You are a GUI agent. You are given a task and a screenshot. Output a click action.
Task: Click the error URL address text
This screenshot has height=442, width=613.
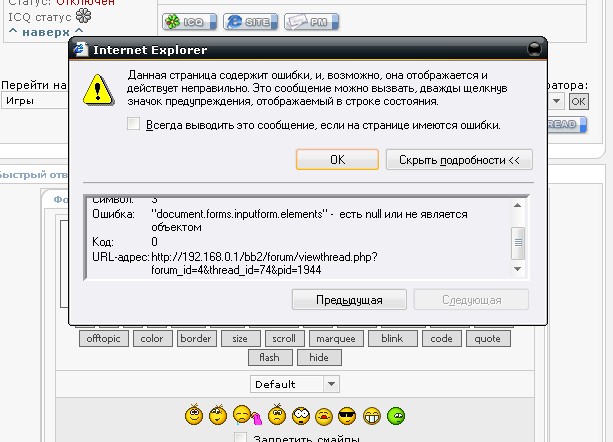coord(264,263)
